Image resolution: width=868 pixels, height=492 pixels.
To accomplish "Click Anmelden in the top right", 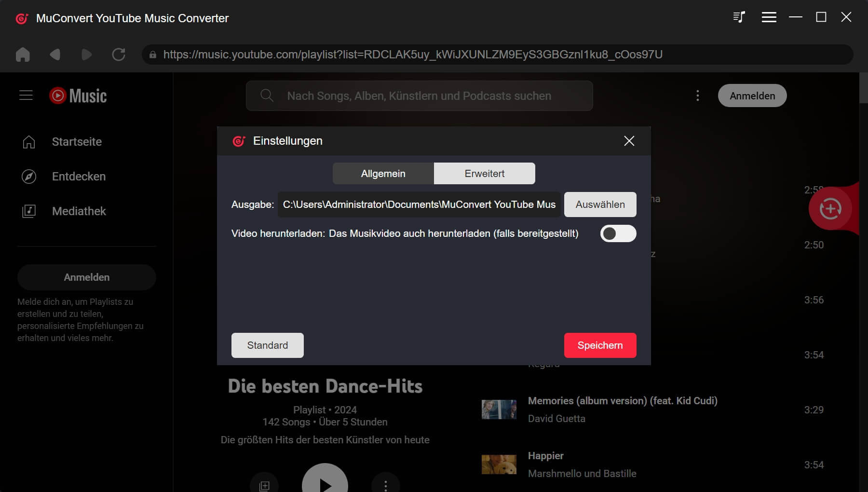I will point(752,96).
